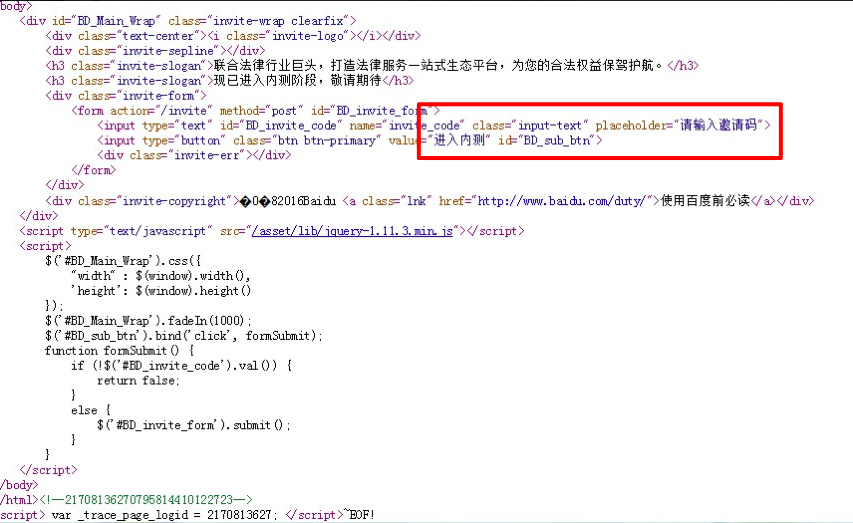This screenshot has height=523, width=853.
Task: Click the else { line
Action: click(91, 410)
